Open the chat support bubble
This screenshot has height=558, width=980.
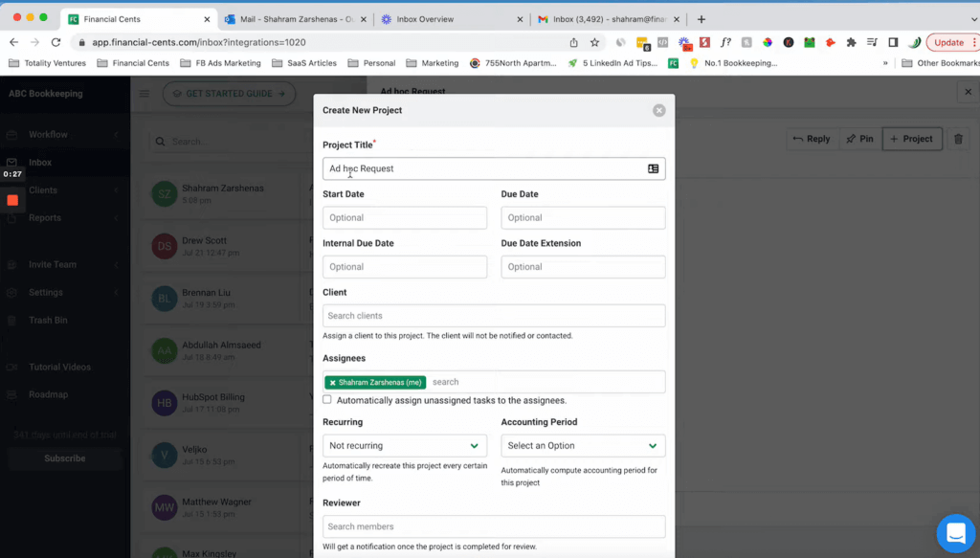[954, 532]
